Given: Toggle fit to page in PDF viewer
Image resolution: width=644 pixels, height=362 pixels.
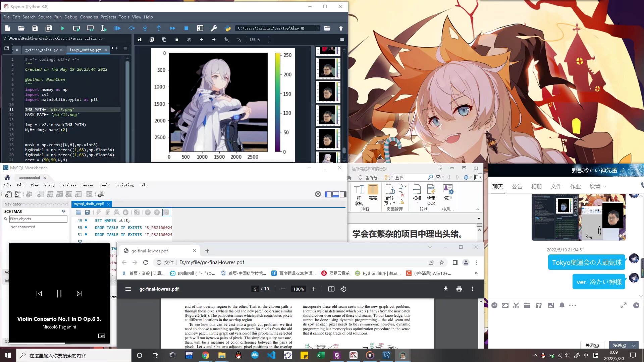Looking at the screenshot, I should click(331, 289).
